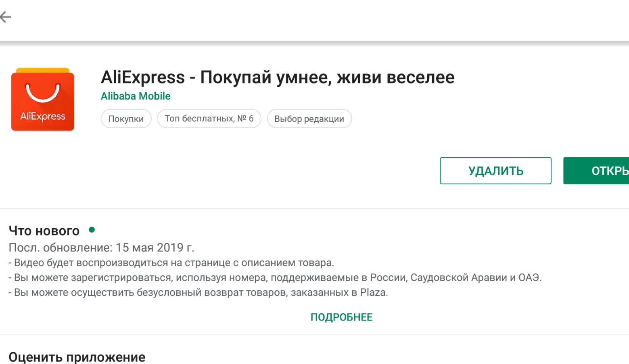Expand the changelog via ПОДРОБНЕЕ
The height and width of the screenshot is (364, 629).
[x=341, y=317]
